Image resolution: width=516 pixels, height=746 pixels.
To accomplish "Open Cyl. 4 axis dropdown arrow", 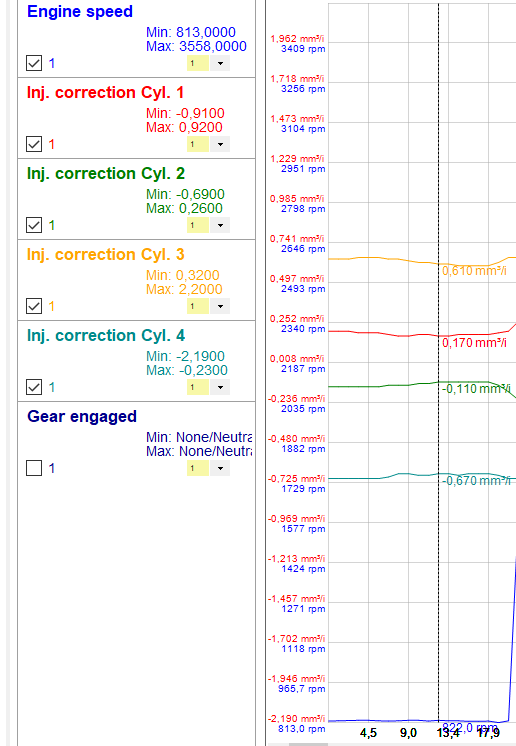I will click(x=220, y=387).
